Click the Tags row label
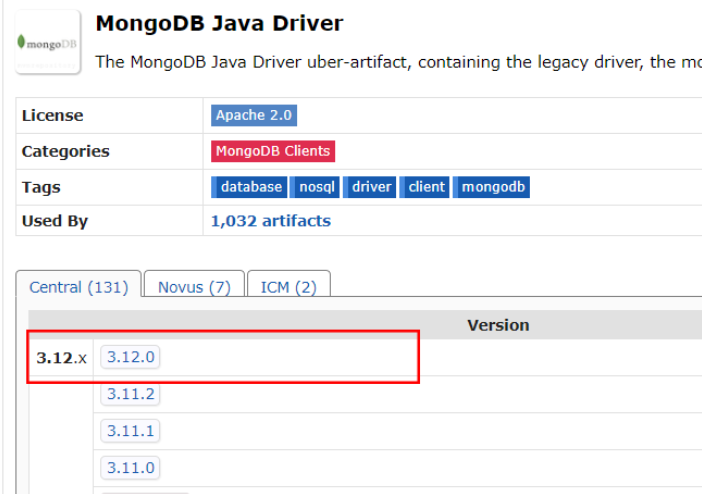 (41, 187)
